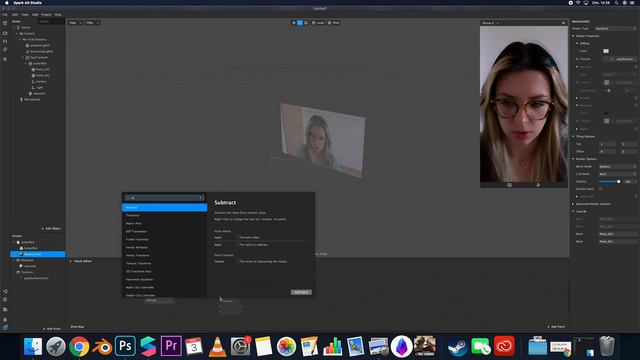Open Blender from the dock

pyautogui.click(x=102, y=346)
